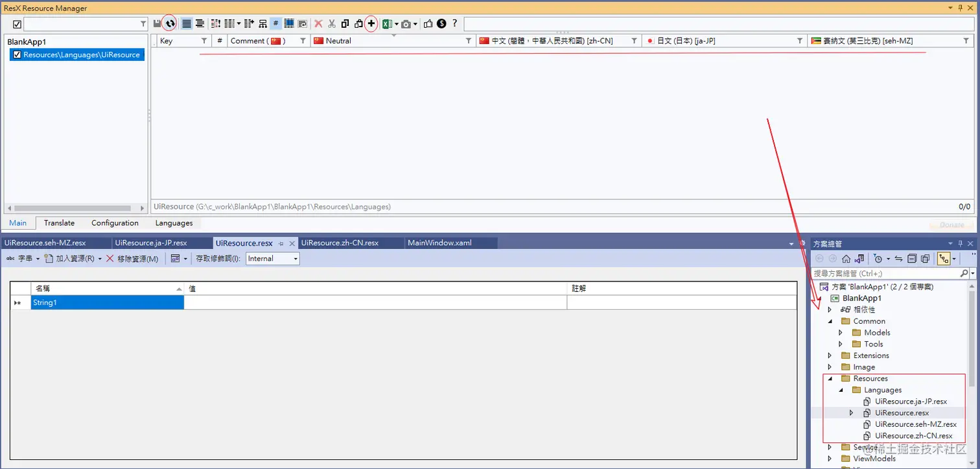Click the dollar donate icon in toolbar

tap(441, 23)
